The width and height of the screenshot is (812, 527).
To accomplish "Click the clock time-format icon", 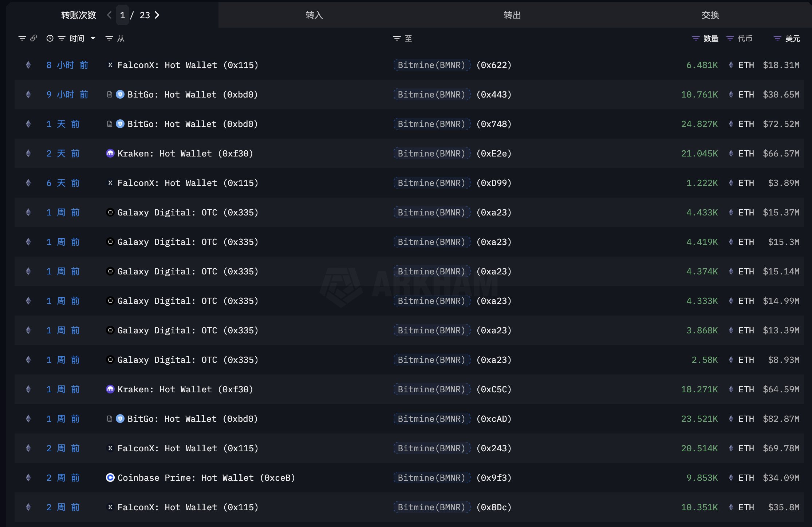I will point(50,38).
